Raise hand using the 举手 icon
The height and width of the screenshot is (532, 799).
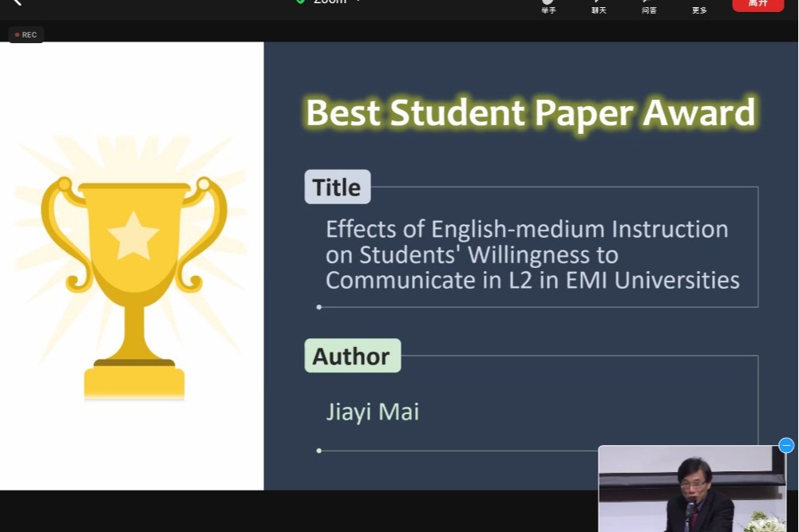(x=548, y=6)
